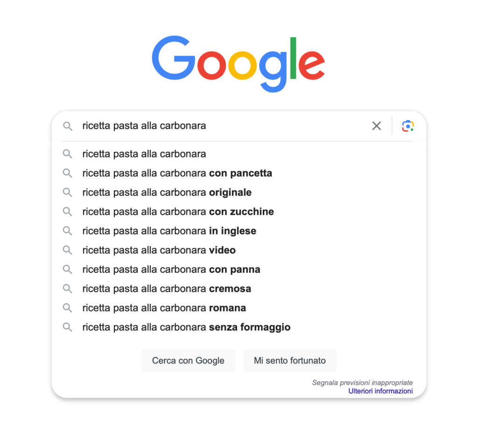
Task: Open Google Lens camera search icon
Action: point(408,126)
